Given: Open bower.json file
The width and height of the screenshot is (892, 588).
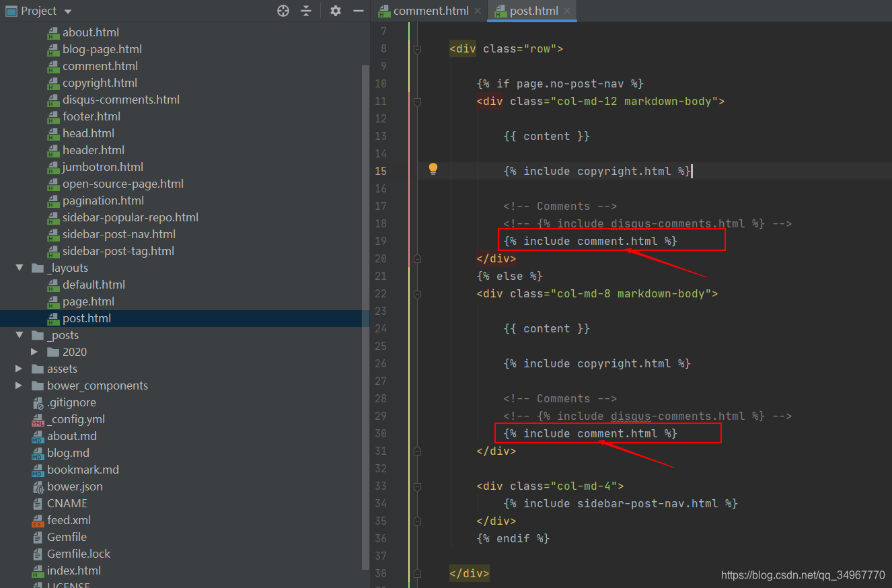Looking at the screenshot, I should (75, 486).
